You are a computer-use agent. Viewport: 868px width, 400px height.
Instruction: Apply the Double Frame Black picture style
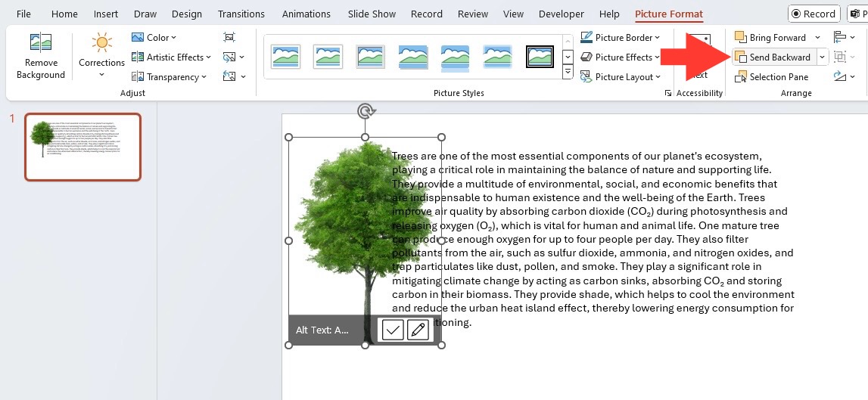point(540,57)
